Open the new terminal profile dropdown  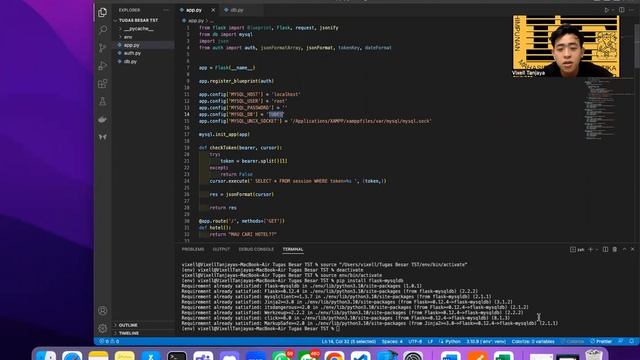coord(597,249)
